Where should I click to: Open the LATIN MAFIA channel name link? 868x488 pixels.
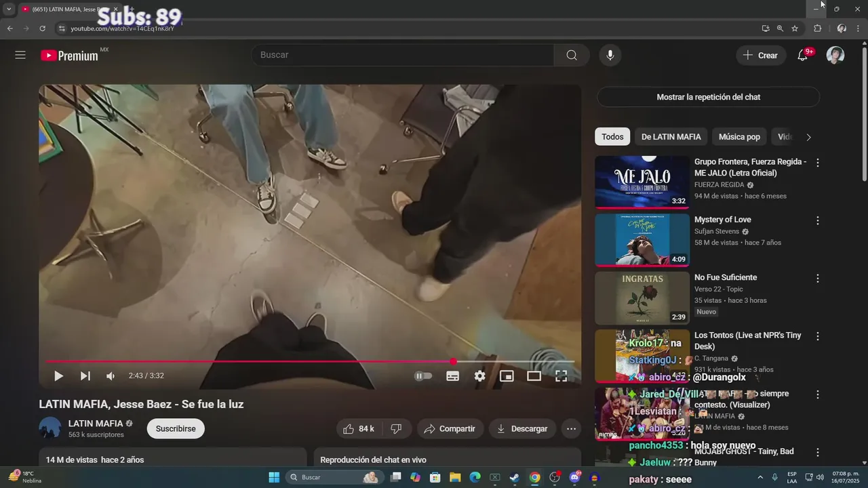96,424
